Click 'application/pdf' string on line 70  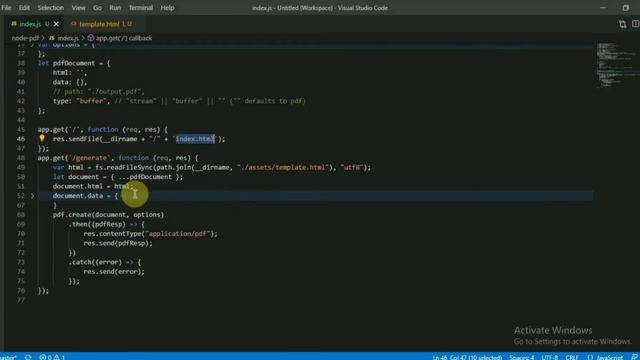coord(179,234)
